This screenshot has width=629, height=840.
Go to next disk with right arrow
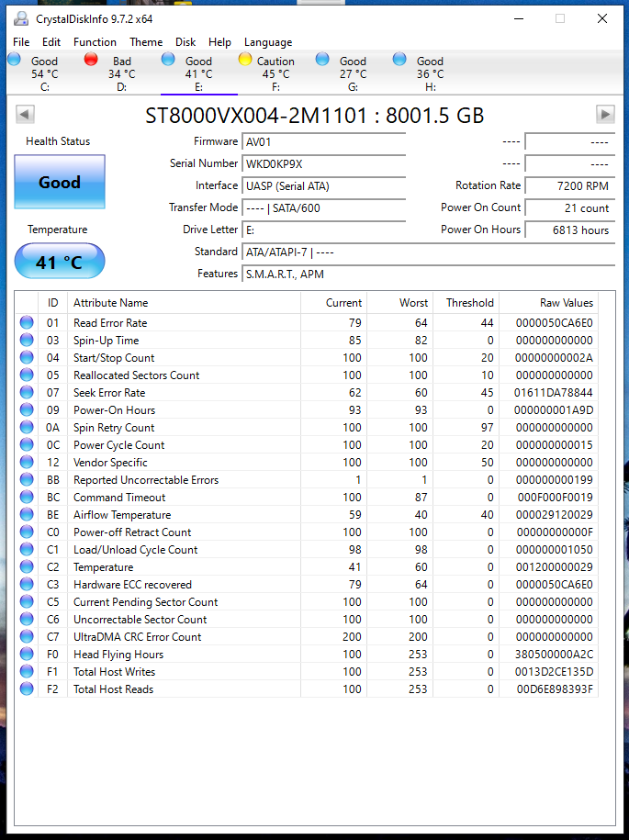(x=605, y=114)
